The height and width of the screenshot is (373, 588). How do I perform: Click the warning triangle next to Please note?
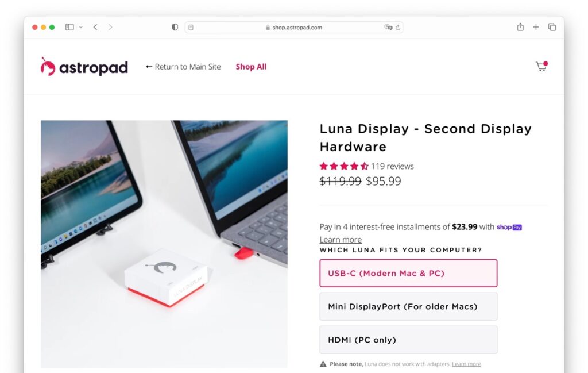(324, 363)
